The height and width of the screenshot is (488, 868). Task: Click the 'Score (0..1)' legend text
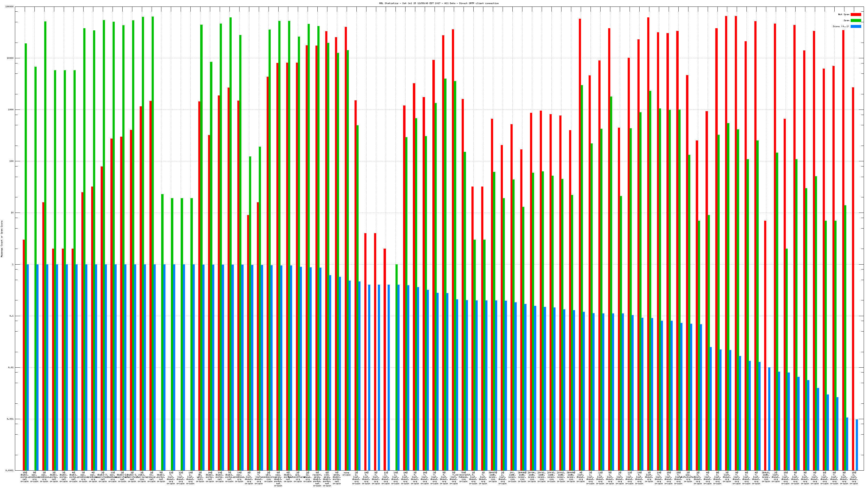pyautogui.click(x=841, y=26)
